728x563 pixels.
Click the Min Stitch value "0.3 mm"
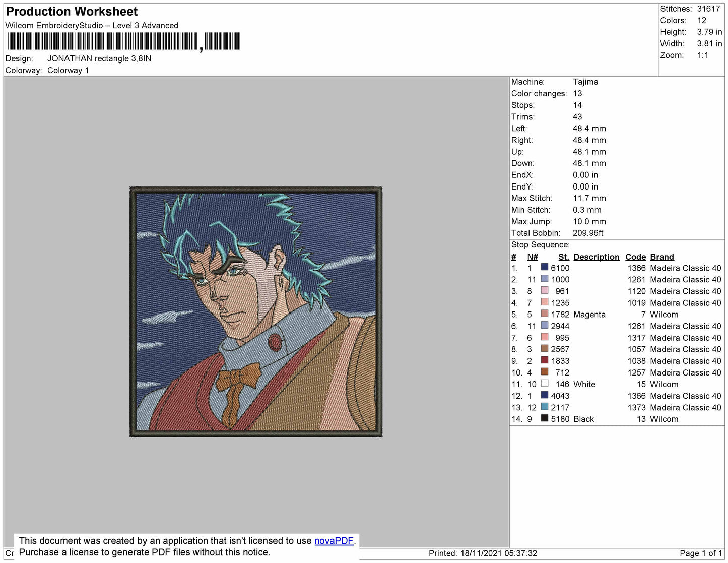(587, 210)
